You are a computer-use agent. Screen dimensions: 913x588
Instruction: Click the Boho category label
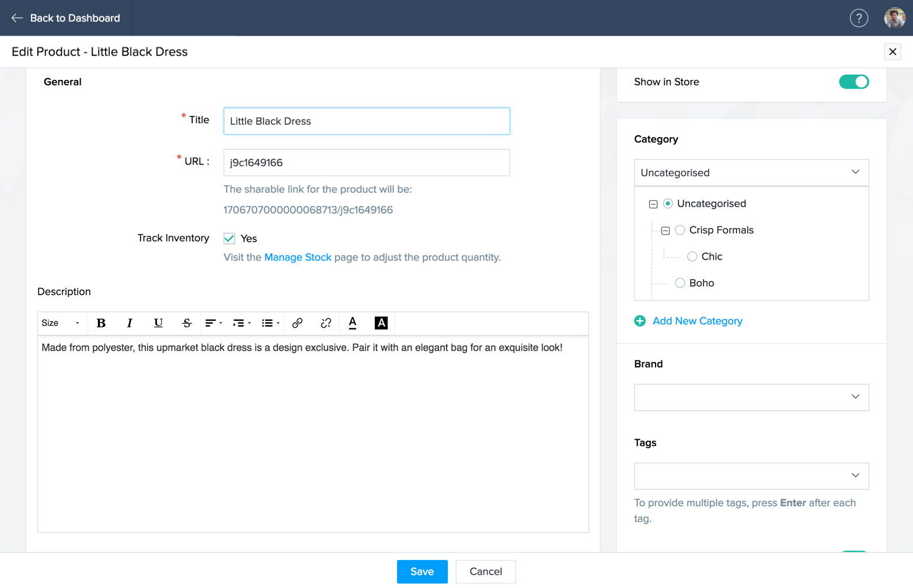pyautogui.click(x=702, y=283)
